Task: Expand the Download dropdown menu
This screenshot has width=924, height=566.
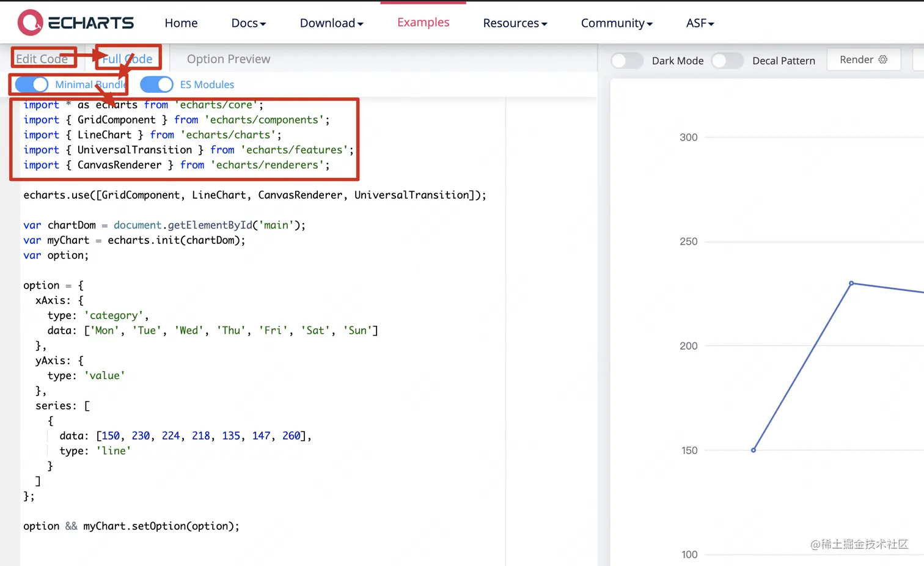Action: 331,23
